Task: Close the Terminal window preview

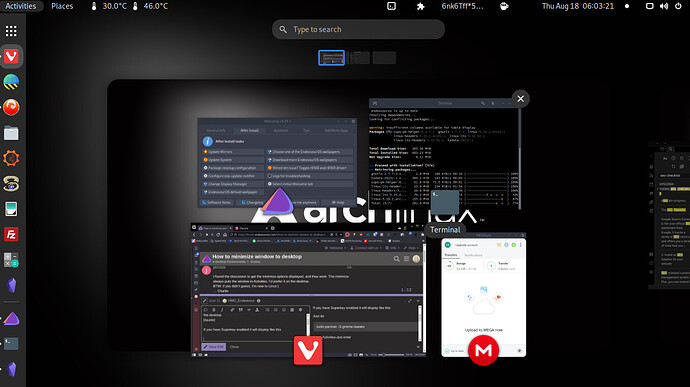Action: pyautogui.click(x=521, y=99)
